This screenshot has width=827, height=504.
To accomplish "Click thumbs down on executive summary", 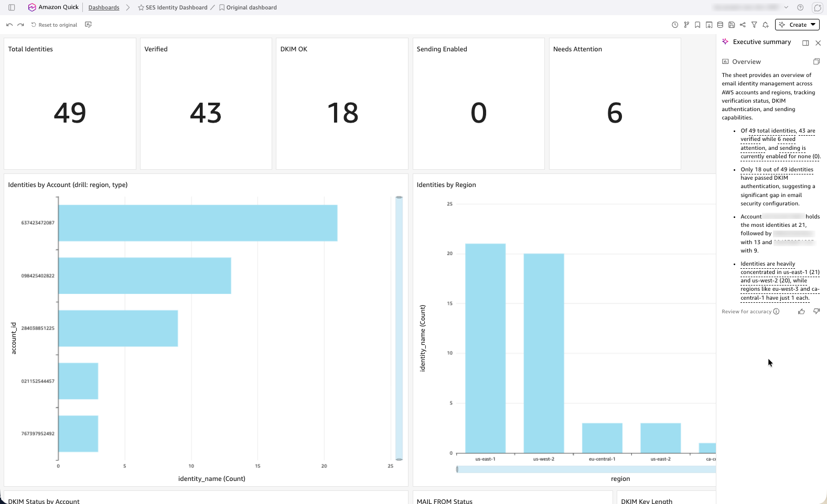I will pos(817,311).
